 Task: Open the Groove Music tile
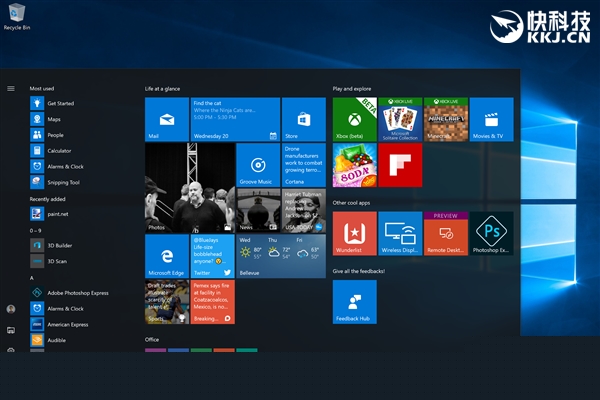pyautogui.click(x=258, y=165)
